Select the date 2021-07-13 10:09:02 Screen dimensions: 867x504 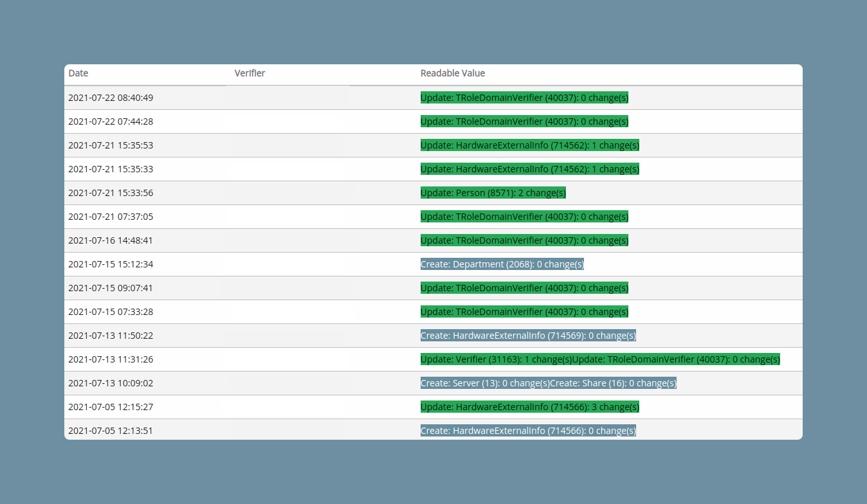[111, 383]
